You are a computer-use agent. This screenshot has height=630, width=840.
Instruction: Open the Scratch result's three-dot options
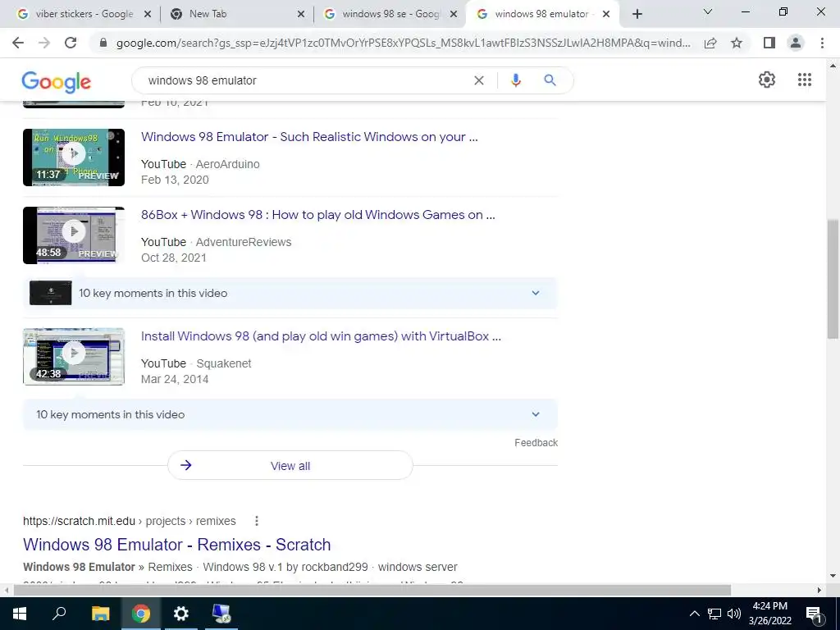(257, 521)
